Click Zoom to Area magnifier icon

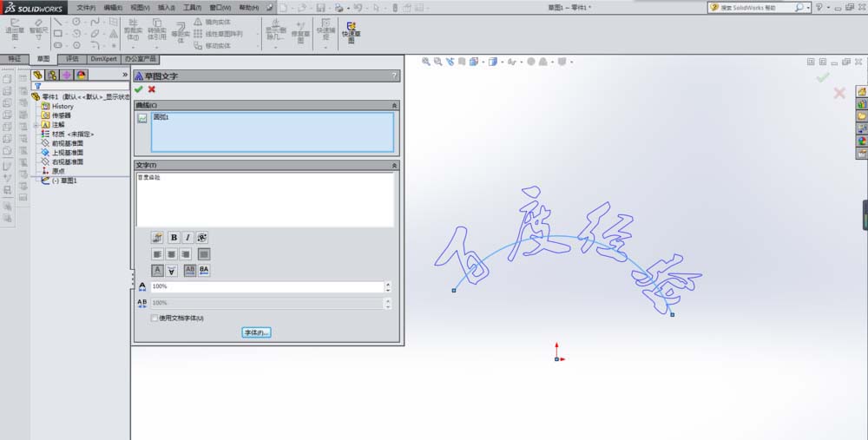(437, 62)
